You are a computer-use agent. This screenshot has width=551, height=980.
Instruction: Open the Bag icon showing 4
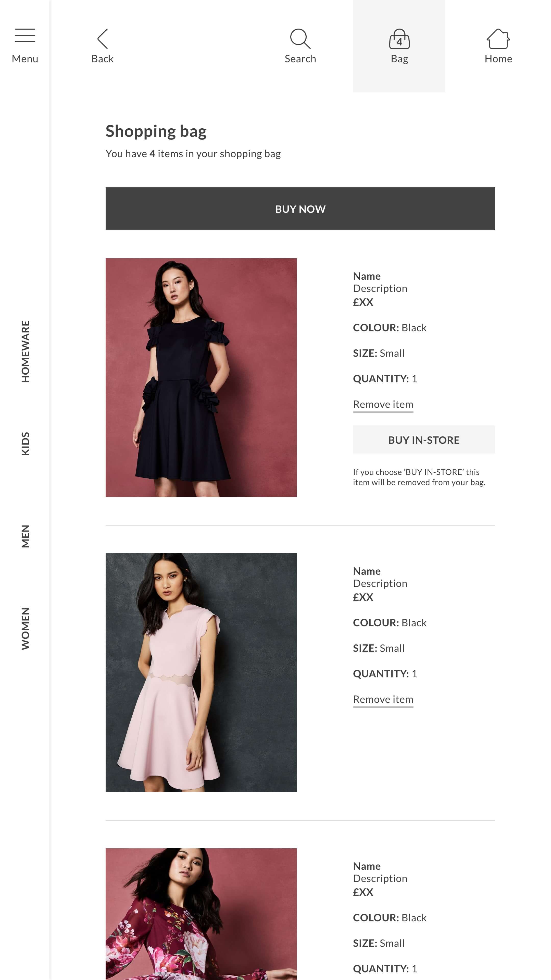pos(399,39)
